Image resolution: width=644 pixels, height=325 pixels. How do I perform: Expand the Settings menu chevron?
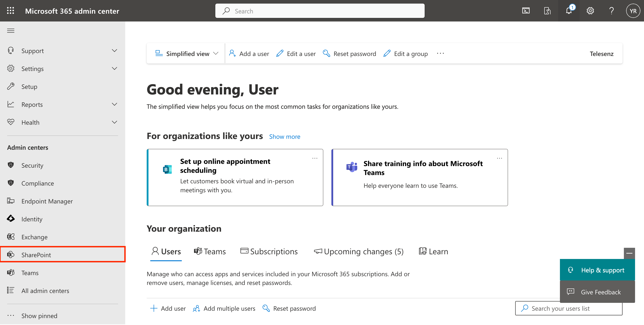[114, 68]
